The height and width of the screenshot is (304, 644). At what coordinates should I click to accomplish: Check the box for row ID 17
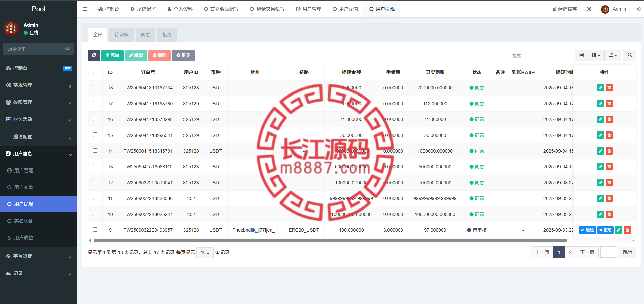click(95, 103)
